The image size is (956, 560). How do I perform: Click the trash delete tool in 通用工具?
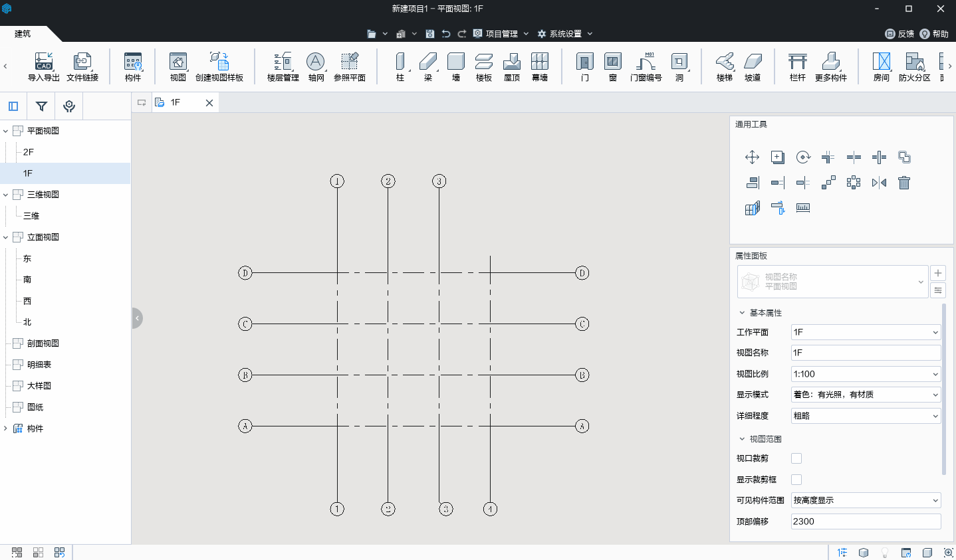coord(904,183)
